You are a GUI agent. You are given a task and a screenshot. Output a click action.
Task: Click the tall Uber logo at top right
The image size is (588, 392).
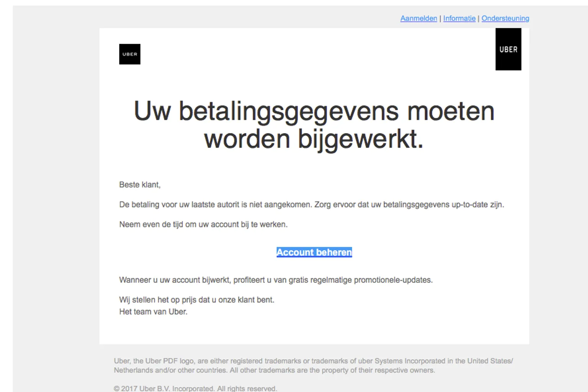point(508,49)
